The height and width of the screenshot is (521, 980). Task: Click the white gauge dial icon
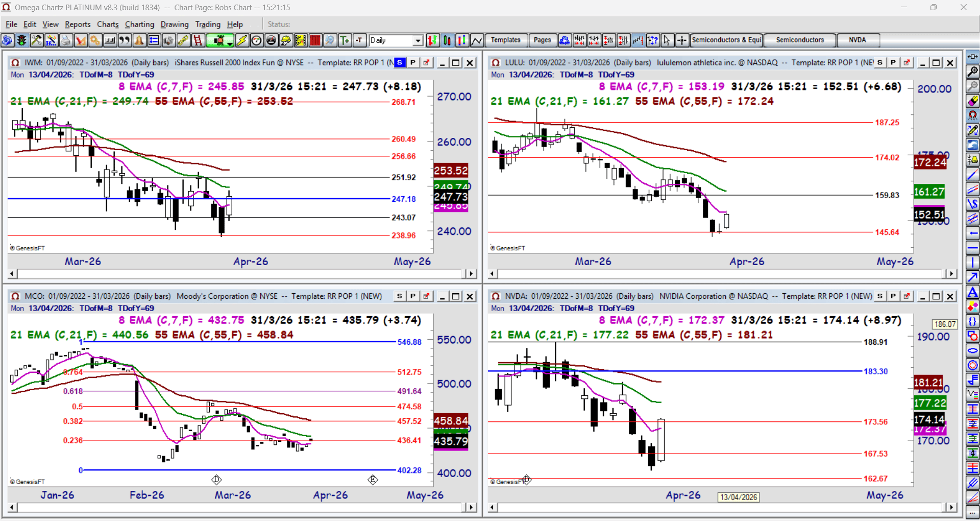pyautogui.click(x=257, y=40)
